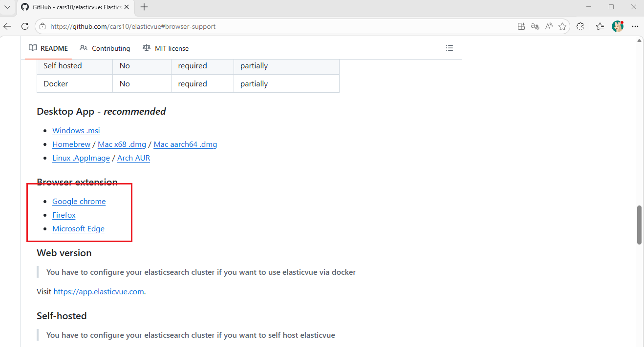The image size is (644, 347).
Task: Open the favorites list icon
Action: [x=600, y=26]
